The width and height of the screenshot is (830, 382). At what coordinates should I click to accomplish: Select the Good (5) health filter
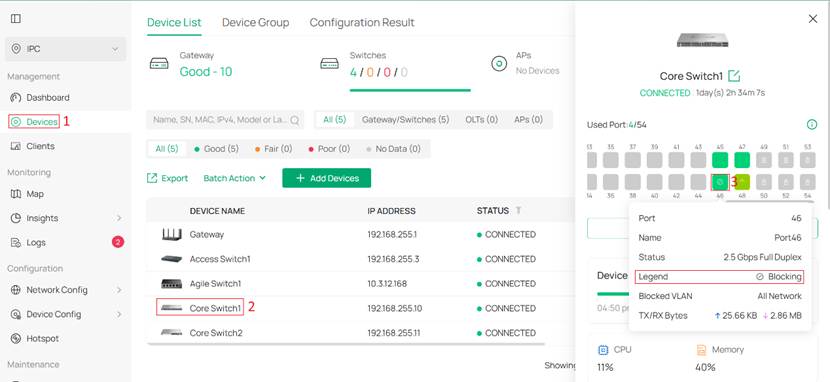tap(216, 149)
